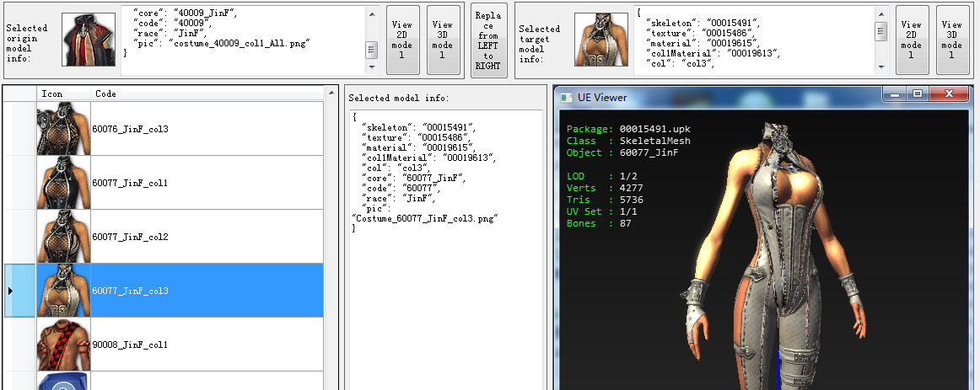Click the 60077_JinF_col2 row icon
The image size is (980, 390).
pos(64,236)
